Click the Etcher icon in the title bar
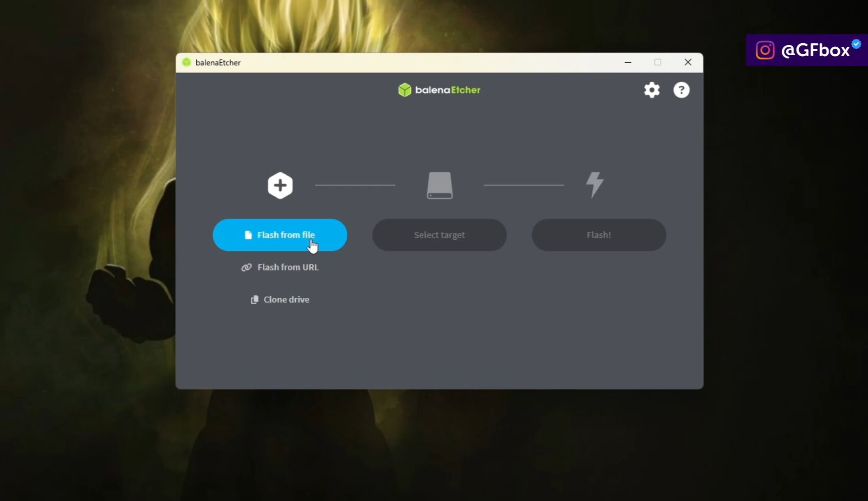Viewport: 868px width, 501px height. [186, 62]
